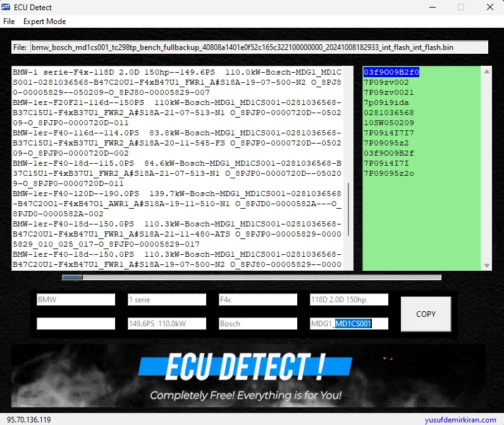The image size is (504, 425).
Task: Click the MDG1_MD1CS001 ECU field
Action: (348, 324)
